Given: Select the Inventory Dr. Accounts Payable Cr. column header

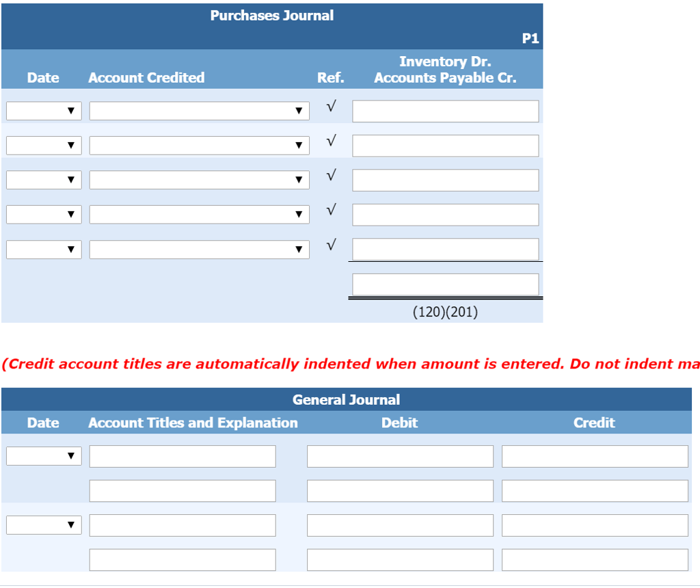Looking at the screenshot, I should tap(444, 69).
